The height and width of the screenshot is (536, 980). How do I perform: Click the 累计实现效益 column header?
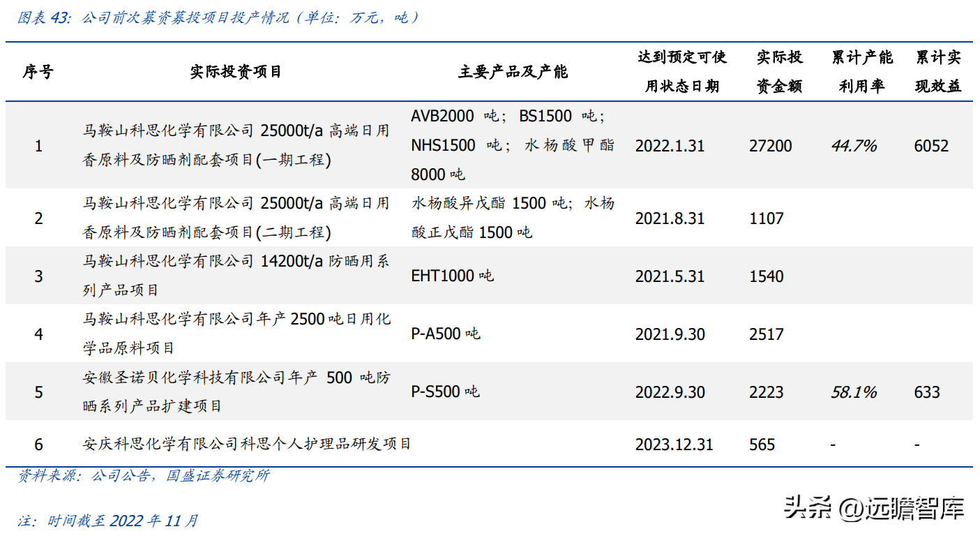(938, 71)
